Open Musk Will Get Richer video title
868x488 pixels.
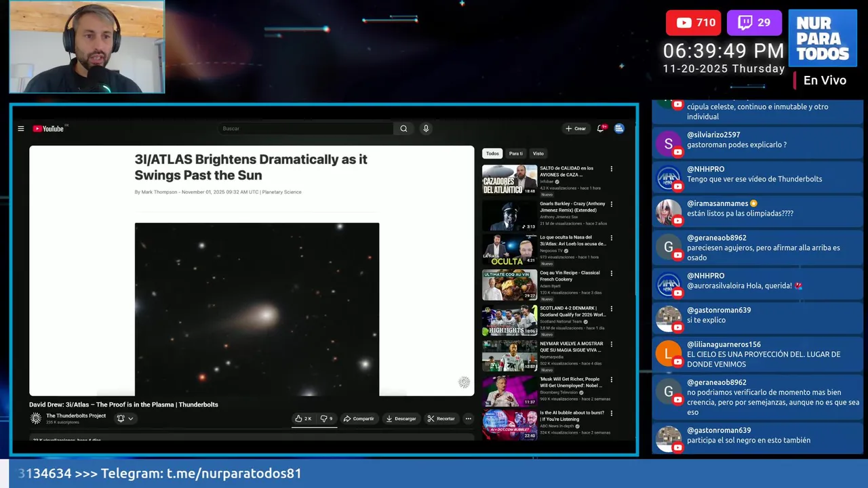pyautogui.click(x=570, y=382)
